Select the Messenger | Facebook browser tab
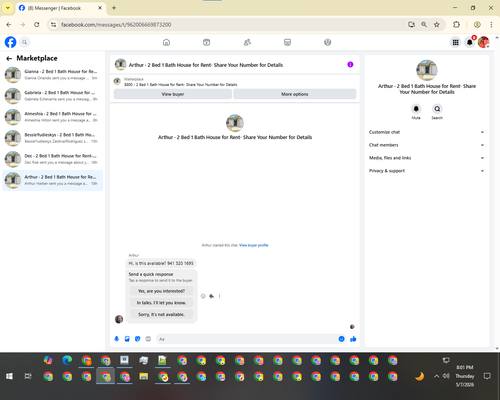 (61, 8)
